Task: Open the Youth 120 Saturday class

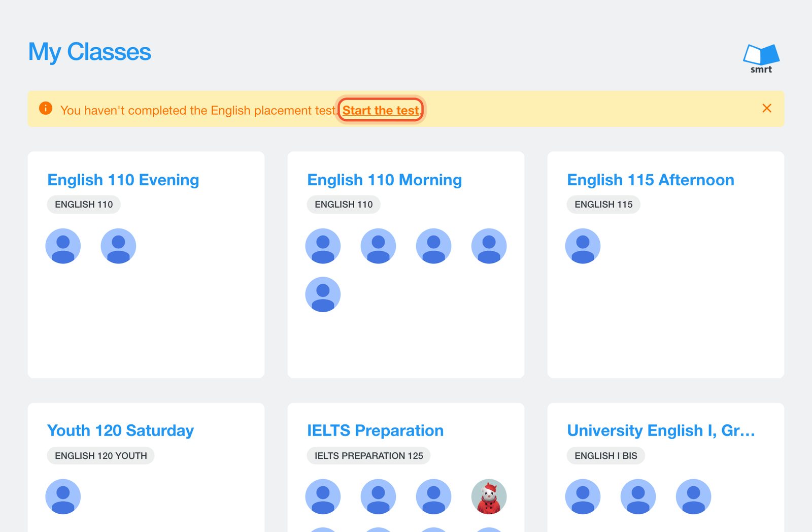Action: click(120, 430)
